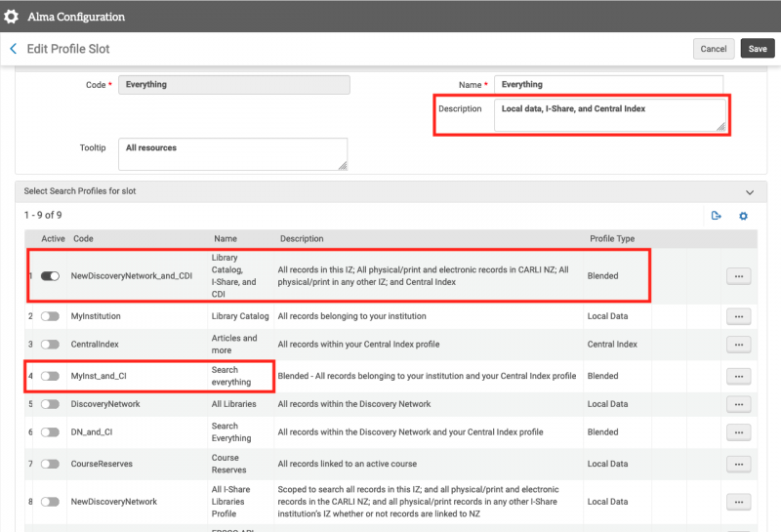Disable the NewDiscoveryNetwork_and_CDI active toggle
781x532 pixels.
point(50,276)
